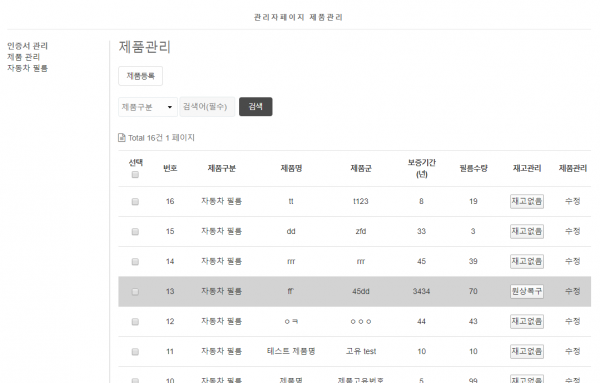Click the 재고없음 button for row 11
The height and width of the screenshot is (383, 600).
click(x=527, y=352)
